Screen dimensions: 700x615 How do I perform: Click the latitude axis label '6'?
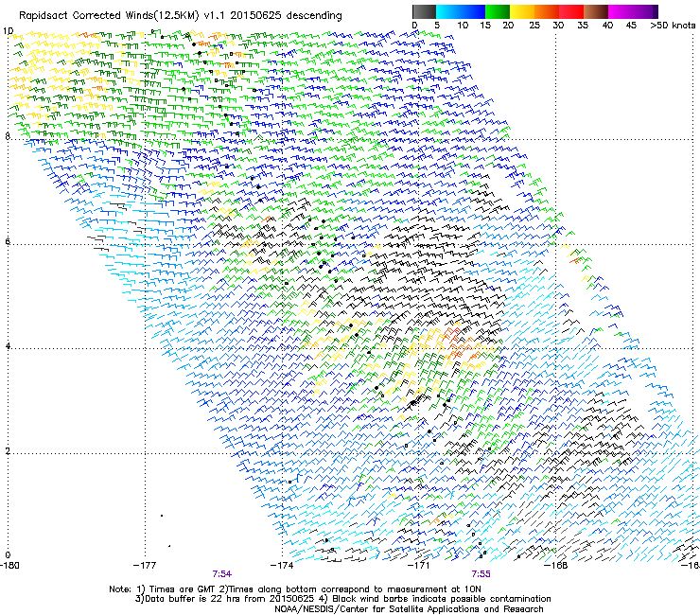point(8,241)
